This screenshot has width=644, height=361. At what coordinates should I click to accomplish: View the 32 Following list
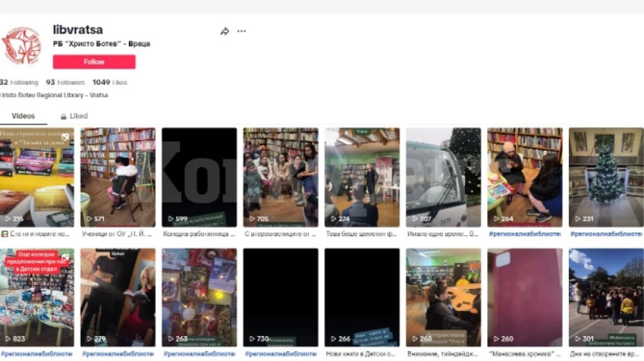pos(19,82)
